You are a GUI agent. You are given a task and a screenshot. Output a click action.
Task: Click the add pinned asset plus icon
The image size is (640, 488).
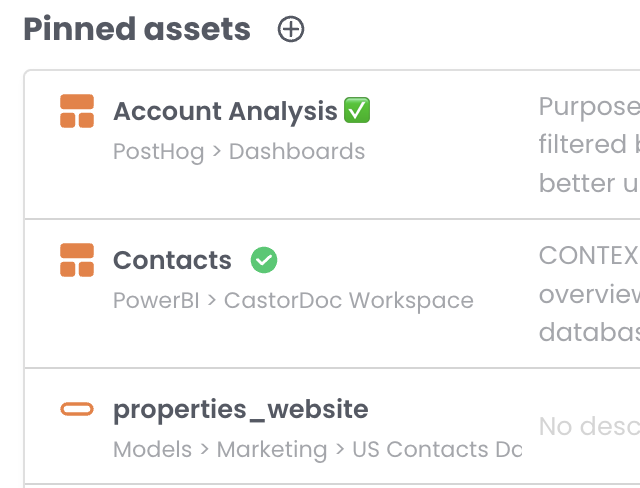[291, 30]
